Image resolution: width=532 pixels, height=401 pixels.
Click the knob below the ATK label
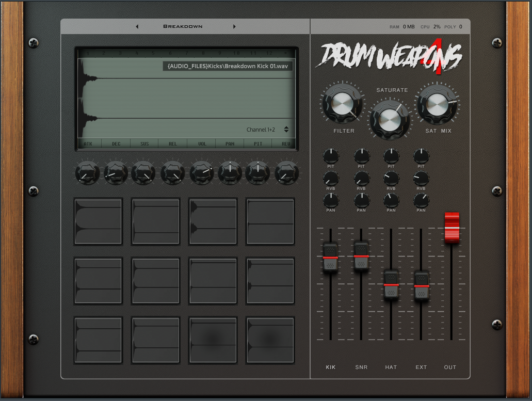click(88, 173)
